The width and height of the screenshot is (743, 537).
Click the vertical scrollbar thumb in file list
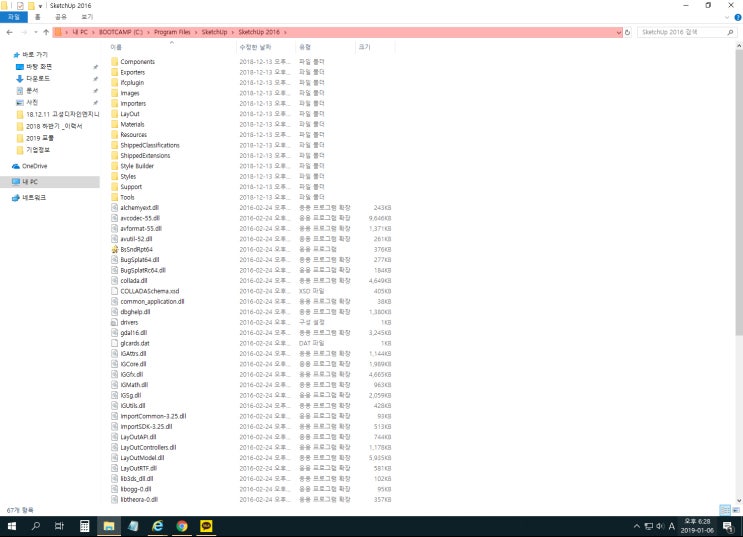tap(739, 192)
